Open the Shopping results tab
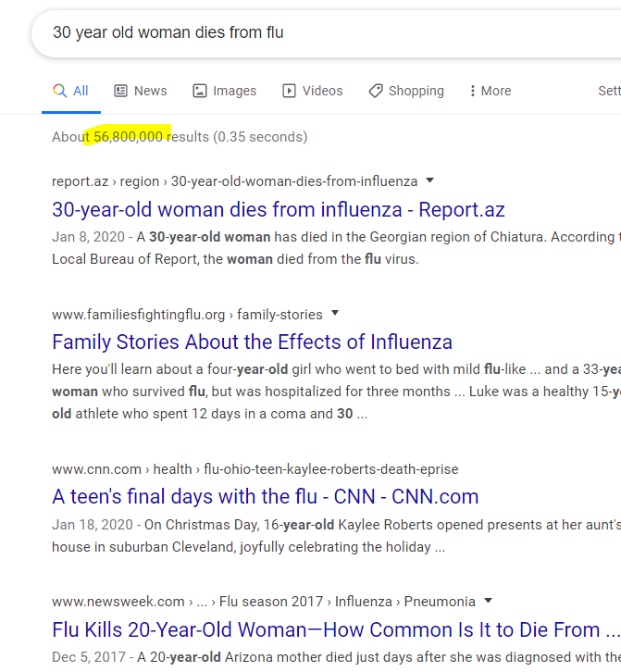The height and width of the screenshot is (672, 621). click(x=406, y=91)
